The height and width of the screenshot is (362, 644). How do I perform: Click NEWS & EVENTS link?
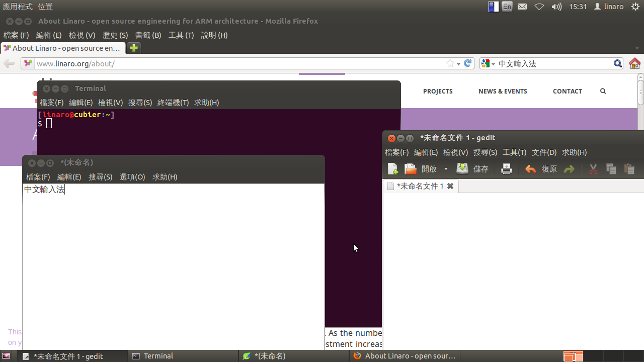coord(503,92)
